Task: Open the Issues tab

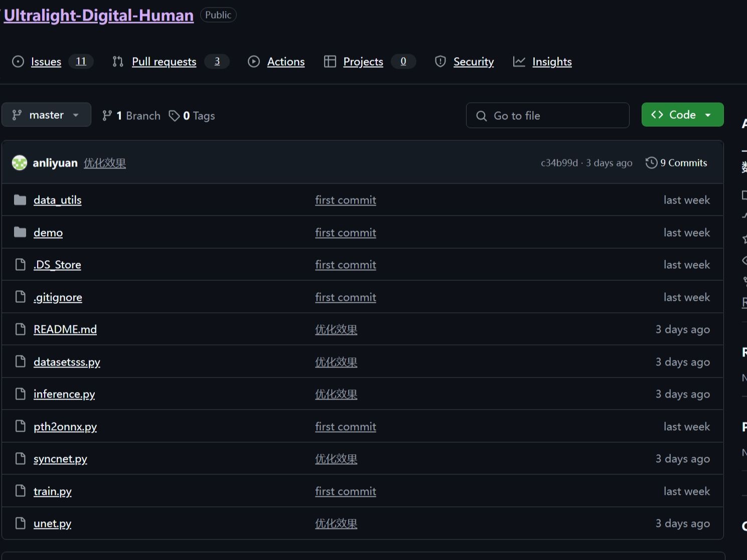Action: (x=46, y=62)
